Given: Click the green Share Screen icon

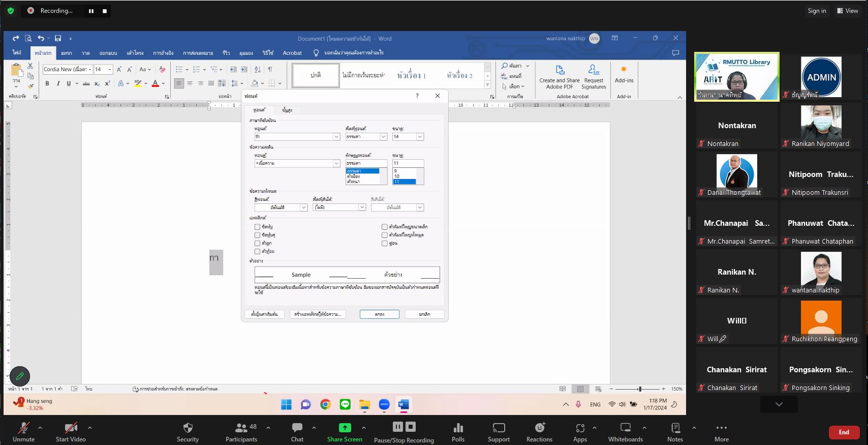Looking at the screenshot, I should point(345,428).
